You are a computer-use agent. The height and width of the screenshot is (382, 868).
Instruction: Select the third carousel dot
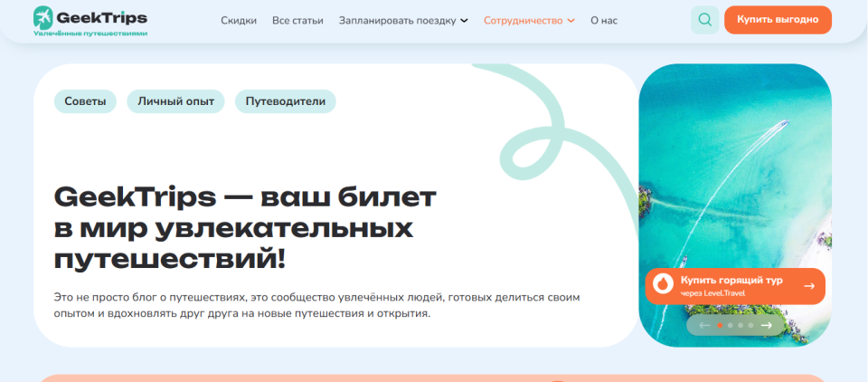[741, 326]
